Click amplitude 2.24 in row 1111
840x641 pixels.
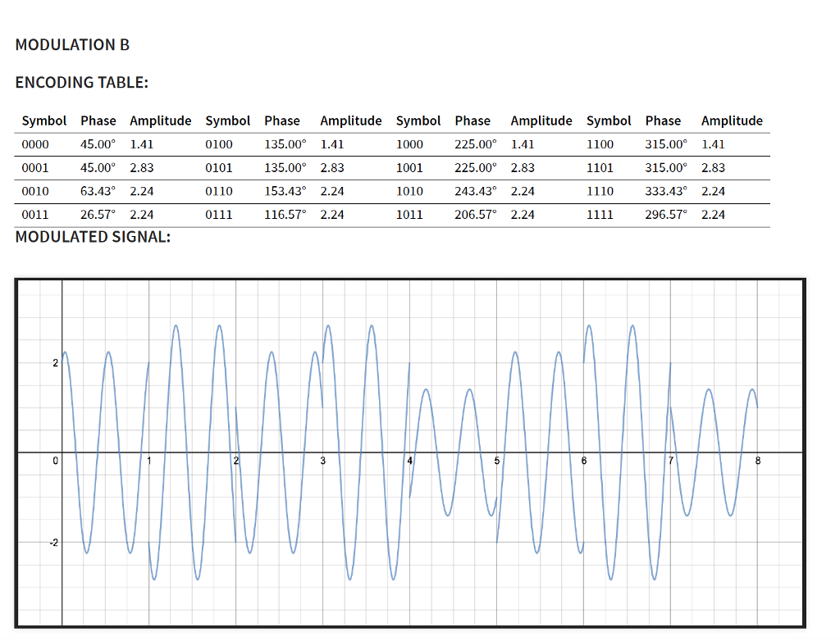(x=714, y=215)
